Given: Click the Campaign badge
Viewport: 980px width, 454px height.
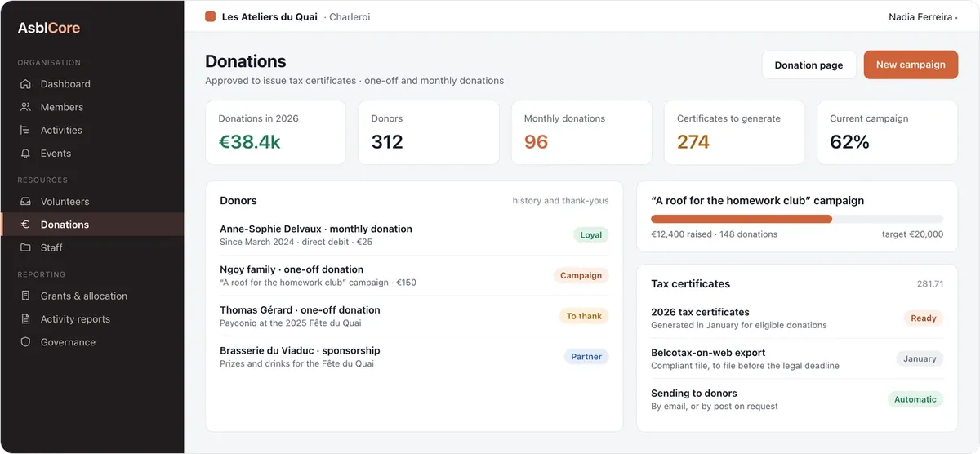Looking at the screenshot, I should [x=581, y=276].
